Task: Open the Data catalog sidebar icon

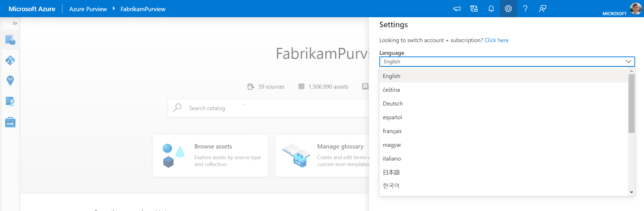Action: click(10, 40)
